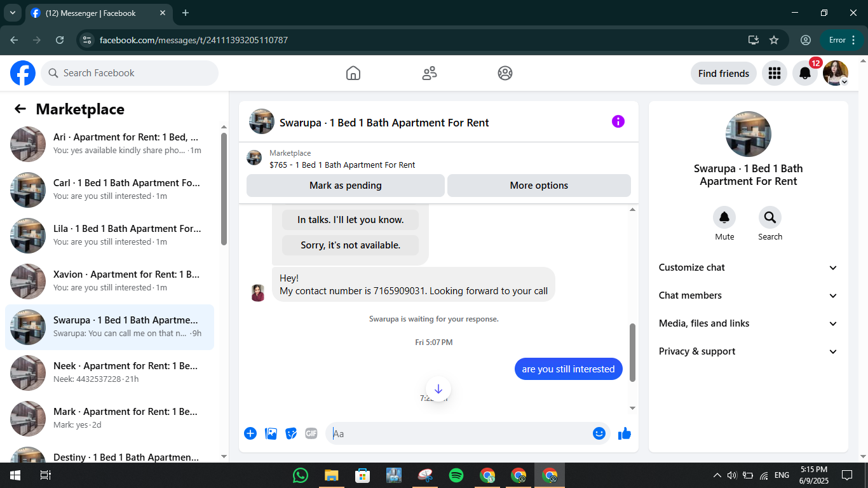Click the chat messages scrollbar

click(x=632, y=353)
